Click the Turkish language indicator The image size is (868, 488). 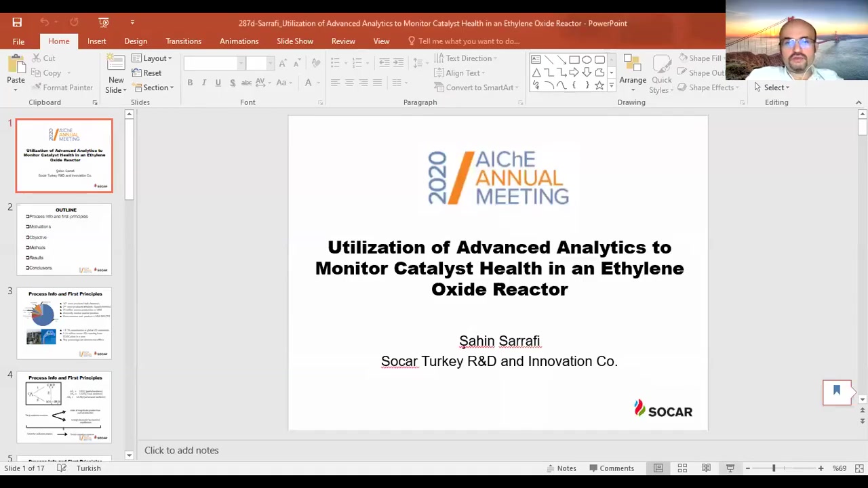tap(89, 468)
